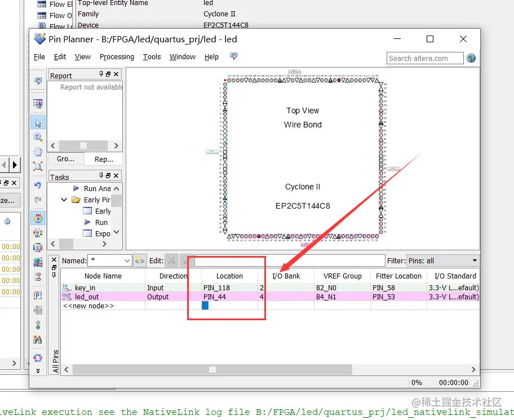Image resolution: width=514 pixels, height=420 pixels.
Task: Float the All Pins panel
Action: [55, 267]
